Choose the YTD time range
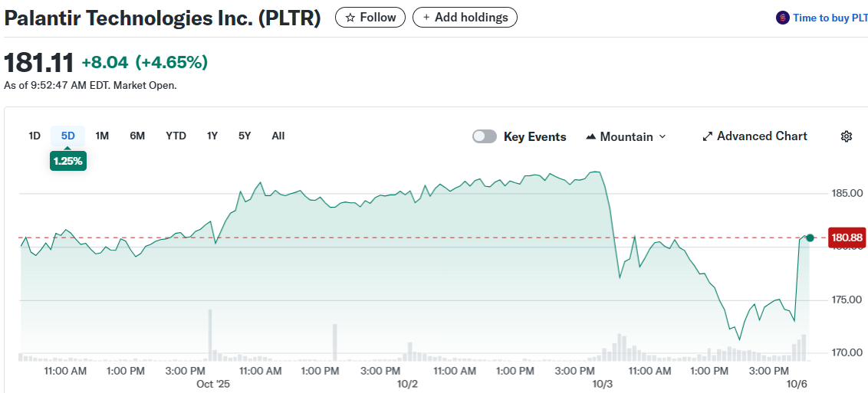 (x=176, y=136)
